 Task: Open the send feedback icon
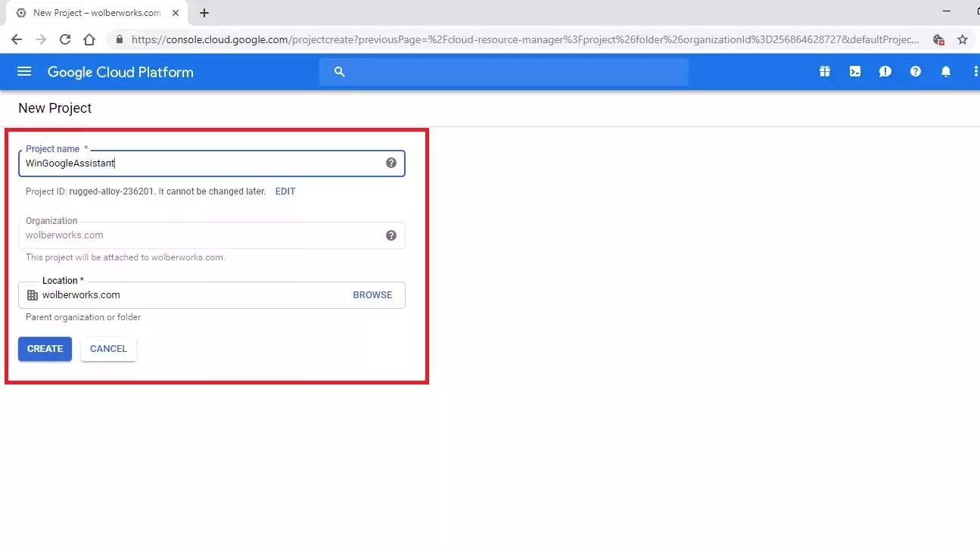pyautogui.click(x=885, y=72)
